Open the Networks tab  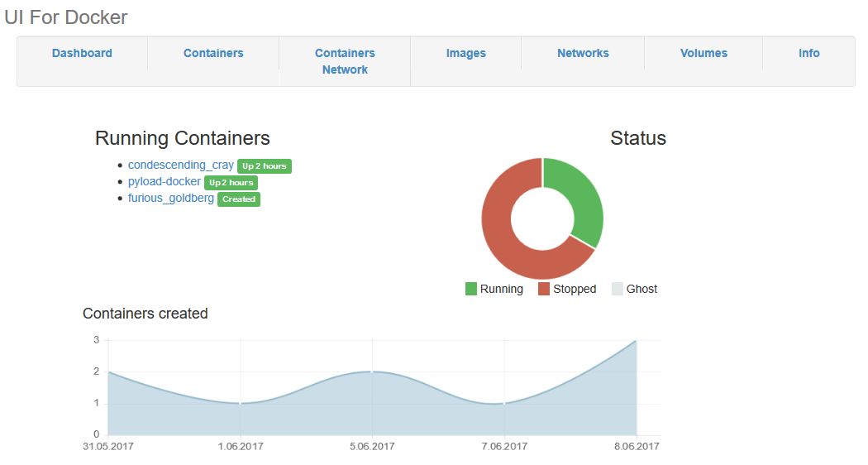point(583,53)
